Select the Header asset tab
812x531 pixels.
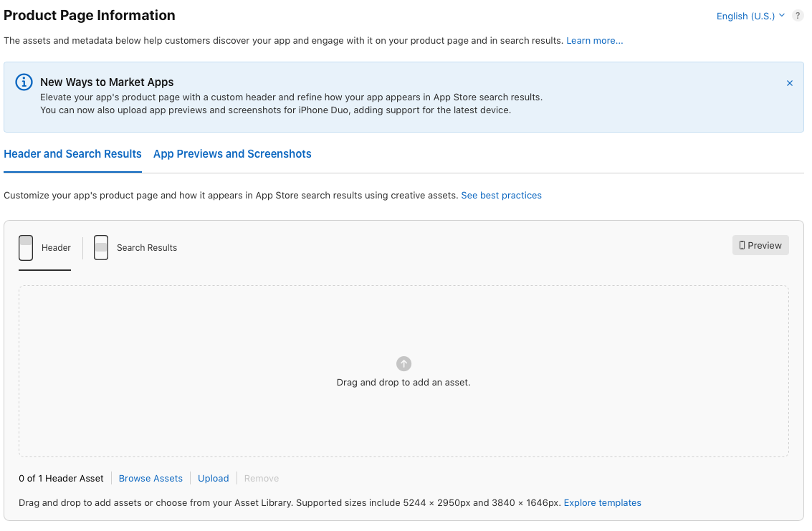[44, 248]
